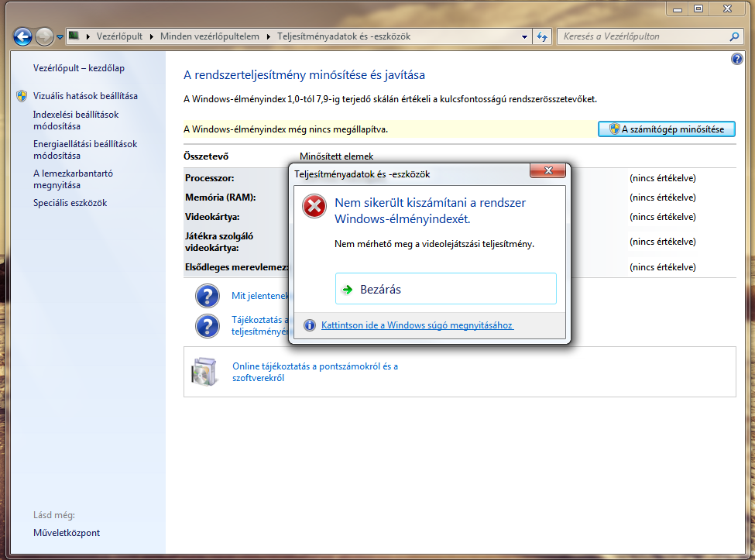Viewport: 755px width, 560px height.
Task: Click question icon beside Mit jelentenek
Action: (208, 296)
